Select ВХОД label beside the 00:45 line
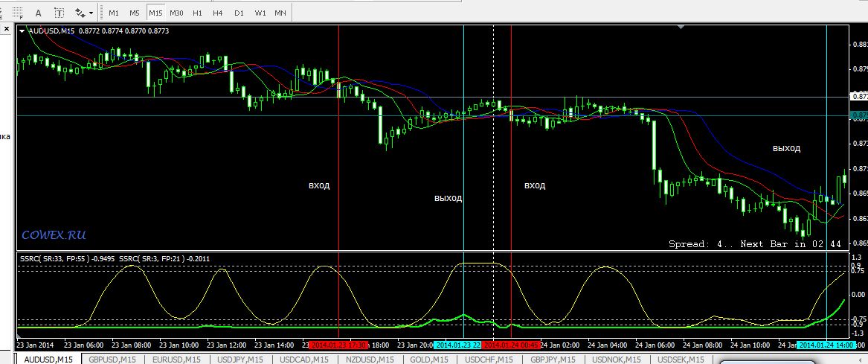Viewport: 868px width, 364px height. 535,186
